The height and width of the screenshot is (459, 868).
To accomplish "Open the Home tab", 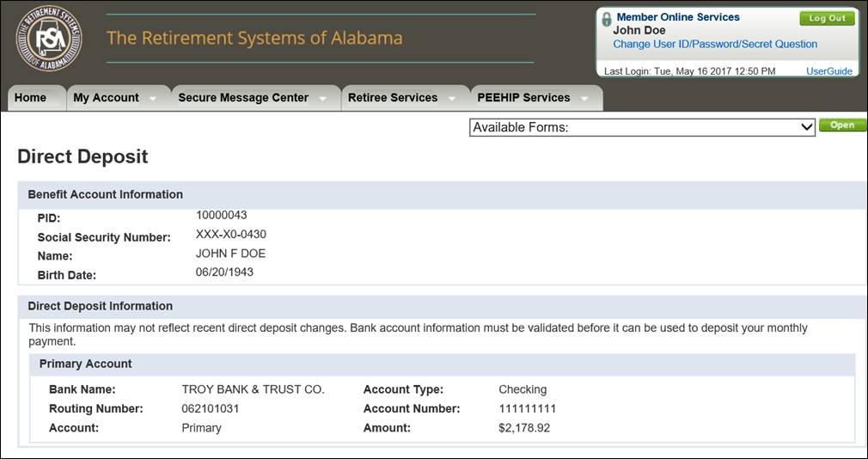I will (x=30, y=98).
